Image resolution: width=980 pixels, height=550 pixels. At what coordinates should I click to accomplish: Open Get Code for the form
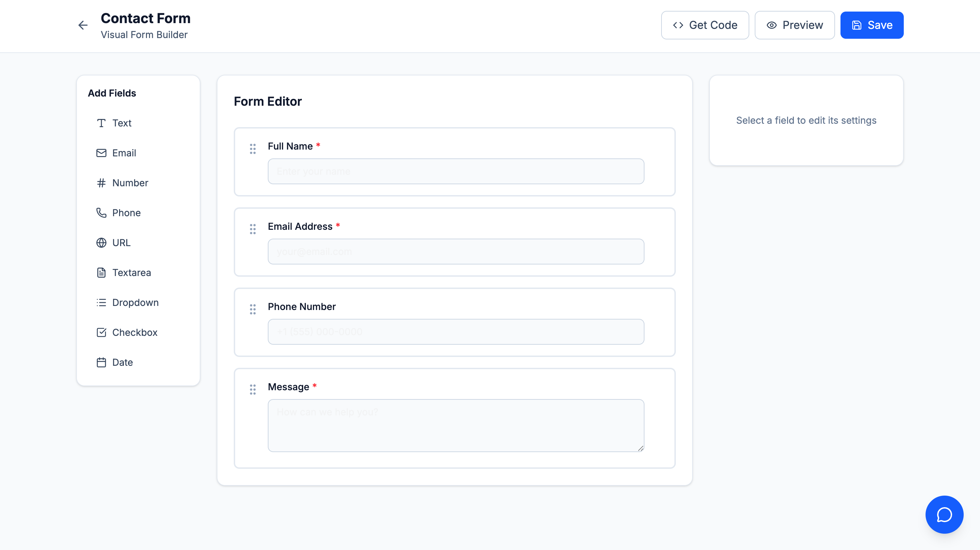pos(705,25)
